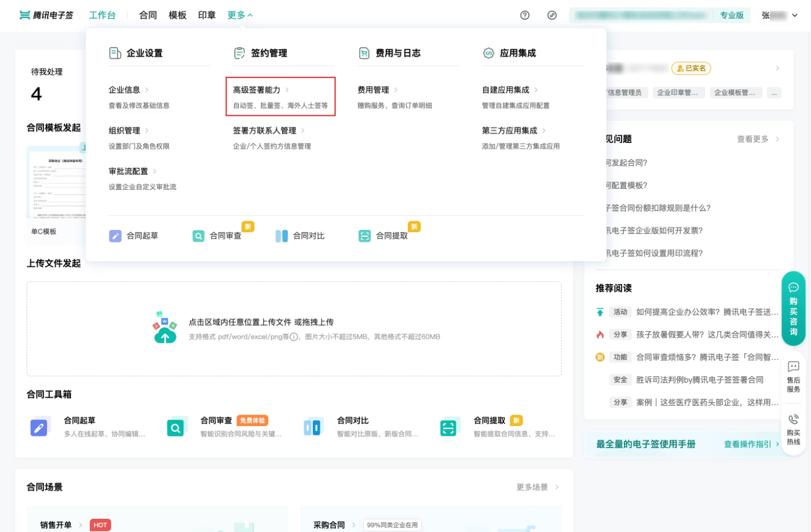This screenshot has height=532, width=811.
Task: Click 查看操作指引 link
Action: click(x=751, y=445)
